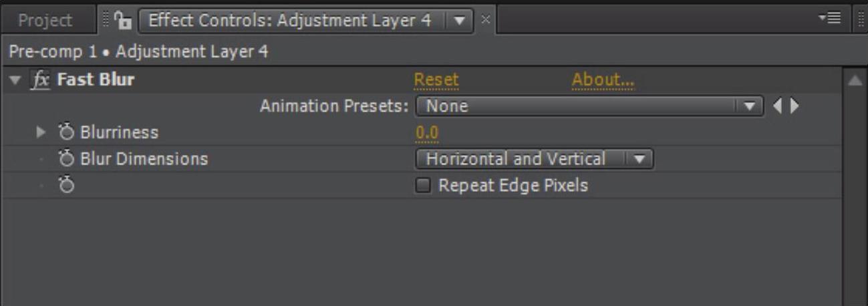Select the next animation preset arrow
The height and width of the screenshot is (306, 868).
point(794,106)
